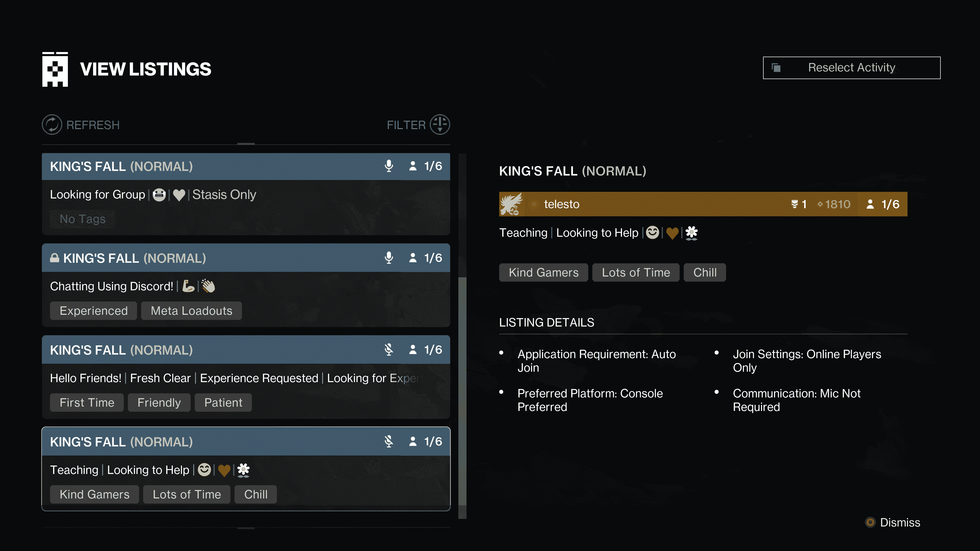
Task: Click player count icon on Teaching listing card
Action: pyautogui.click(x=413, y=442)
